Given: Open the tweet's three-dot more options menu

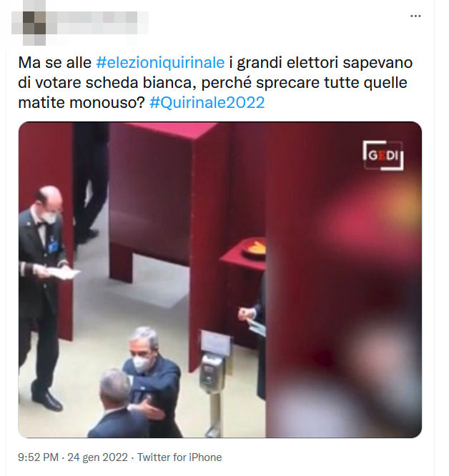Looking at the screenshot, I should (x=415, y=16).
